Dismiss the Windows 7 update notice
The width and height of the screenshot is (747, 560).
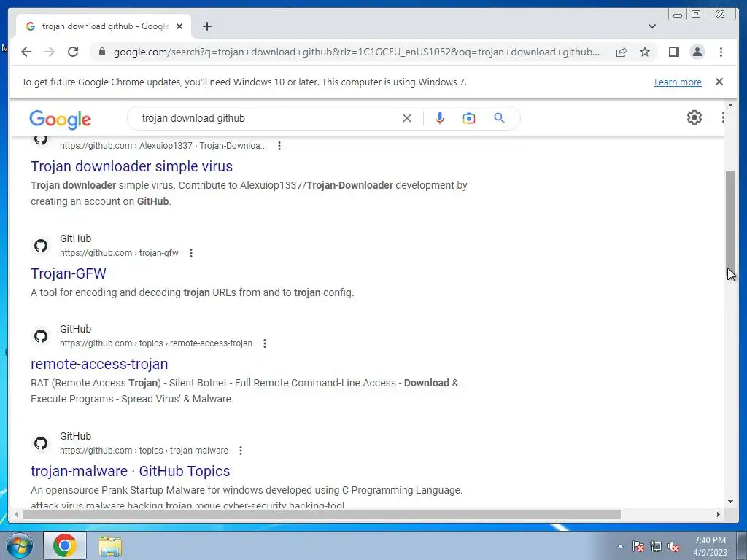point(719,82)
